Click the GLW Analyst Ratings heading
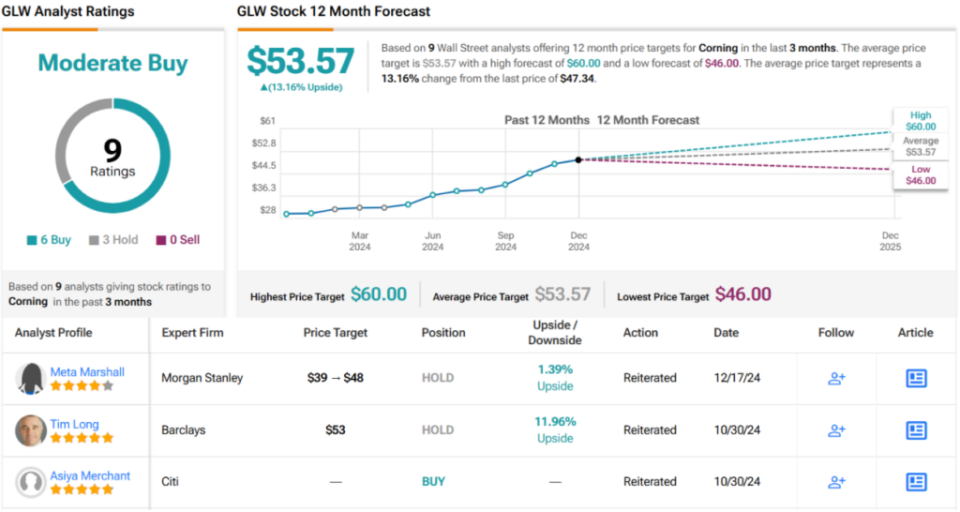Viewport: 960px width, 512px height. pyautogui.click(x=68, y=12)
